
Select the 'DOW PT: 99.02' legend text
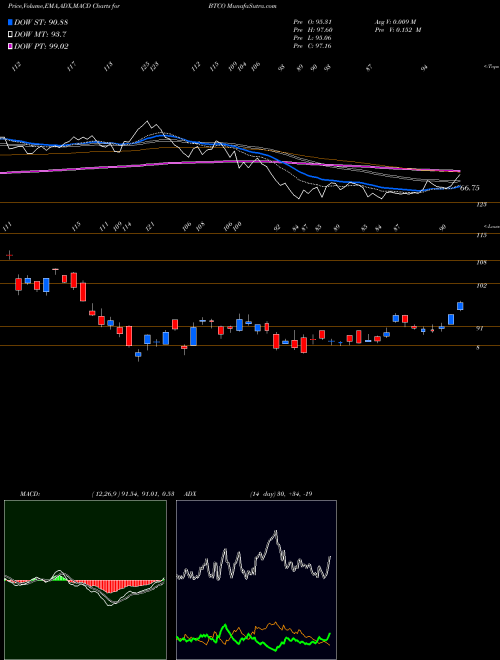tap(41, 47)
